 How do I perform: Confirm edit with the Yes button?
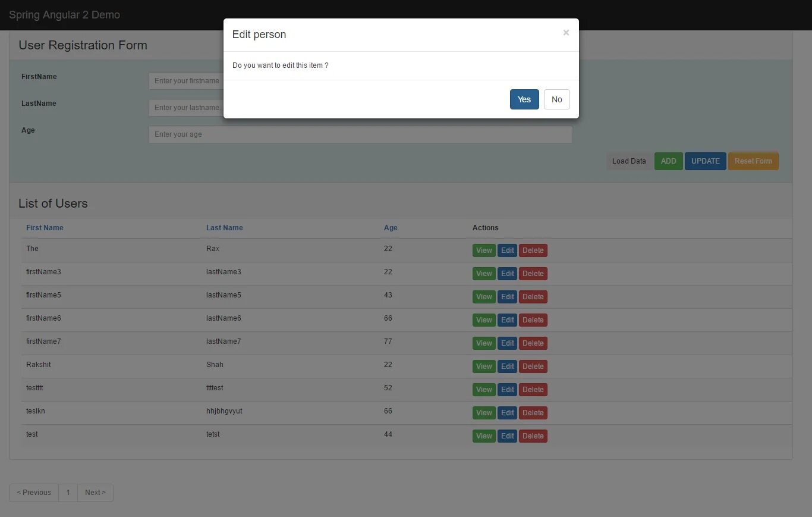tap(524, 99)
